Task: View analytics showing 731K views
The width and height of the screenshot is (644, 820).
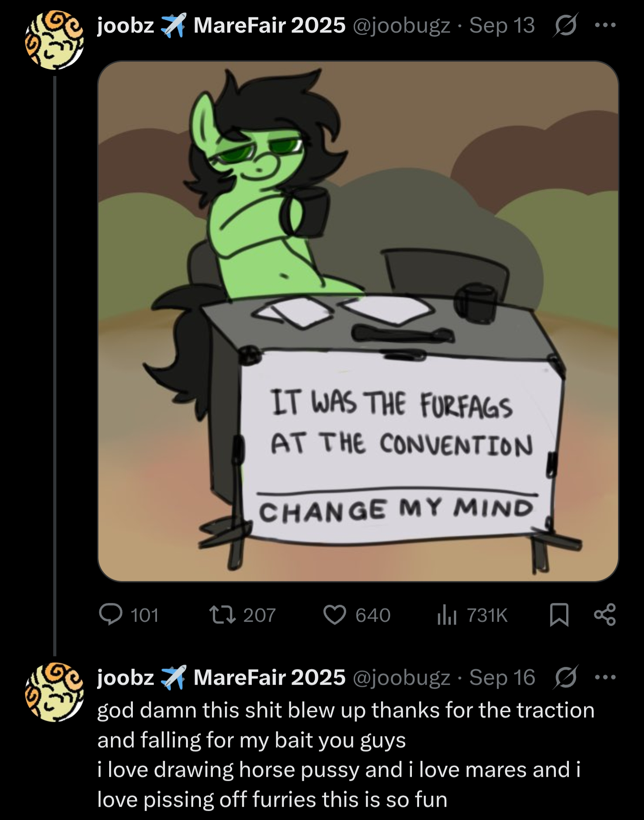Action: (x=472, y=615)
